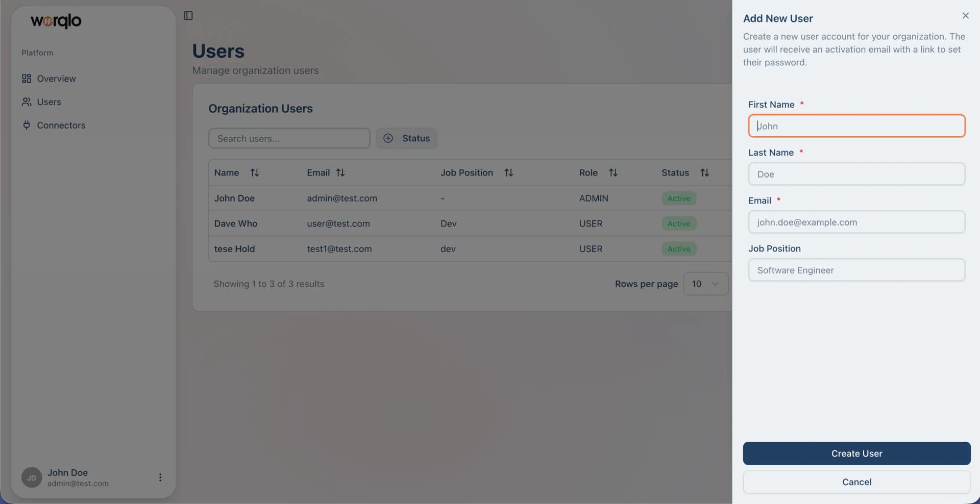Screen dimensions: 980x504
Task: Sort the Role column
Action: tap(613, 172)
